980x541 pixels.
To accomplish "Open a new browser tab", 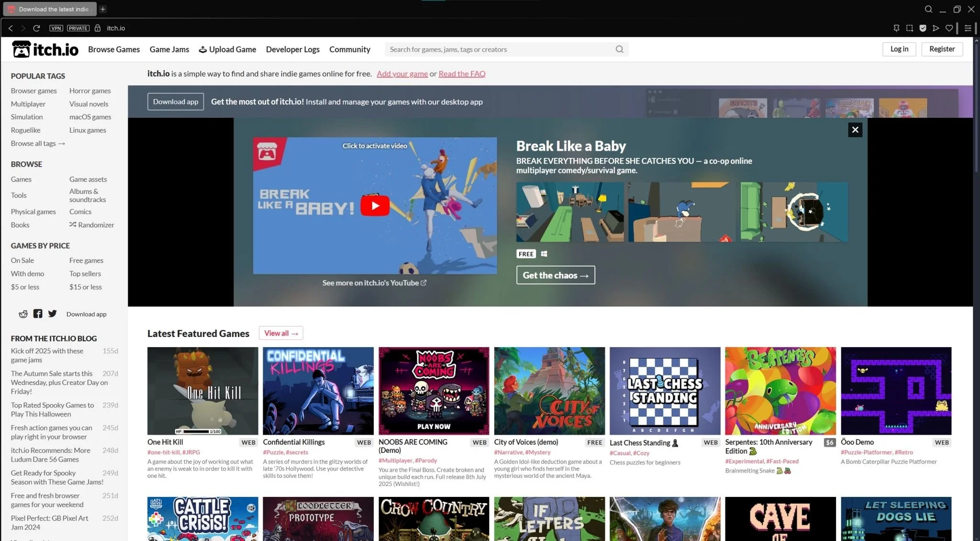I will 103,9.
